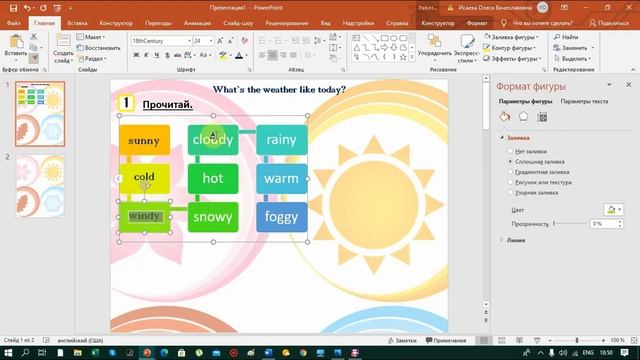Switch to reading view icon in status bar

[x=519, y=340]
